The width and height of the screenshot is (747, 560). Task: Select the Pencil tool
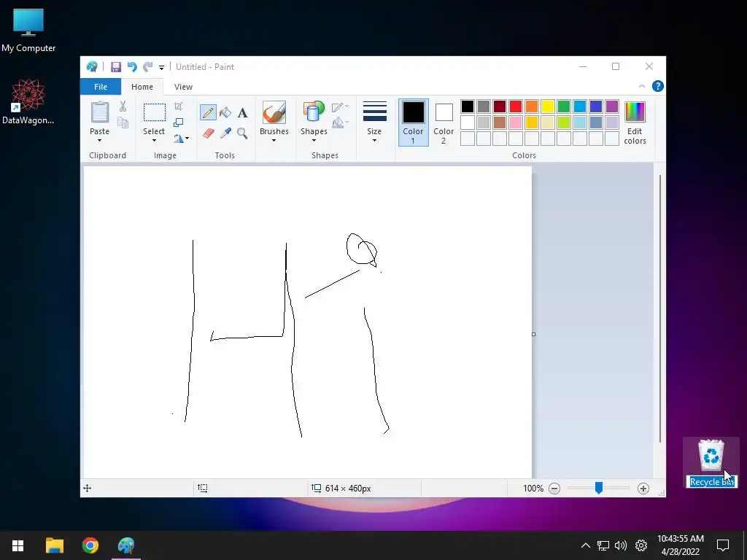coord(208,112)
